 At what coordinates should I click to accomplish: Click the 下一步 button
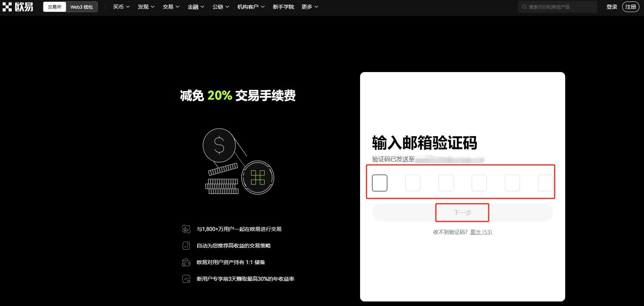462,213
